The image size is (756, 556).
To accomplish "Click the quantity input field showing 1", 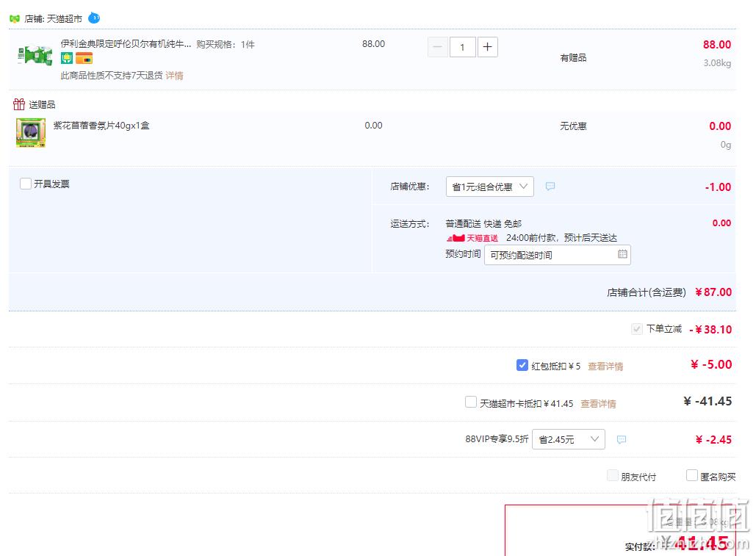I will [462, 47].
